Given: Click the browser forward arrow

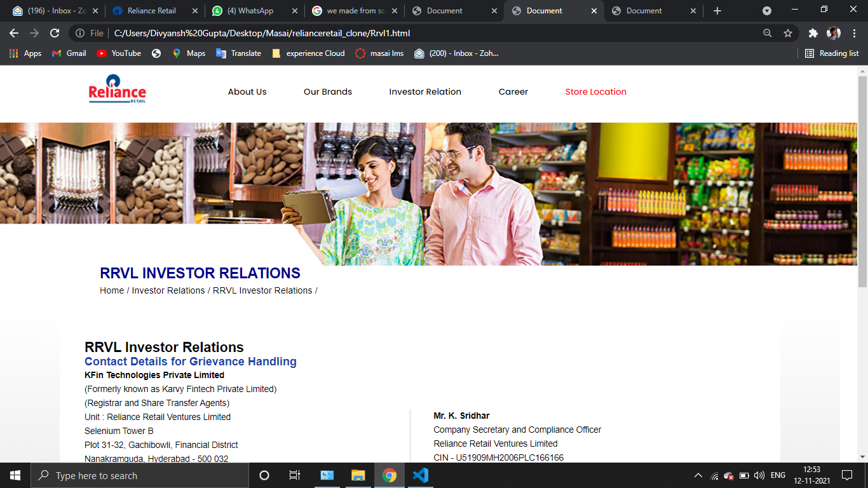Looking at the screenshot, I should click(34, 33).
